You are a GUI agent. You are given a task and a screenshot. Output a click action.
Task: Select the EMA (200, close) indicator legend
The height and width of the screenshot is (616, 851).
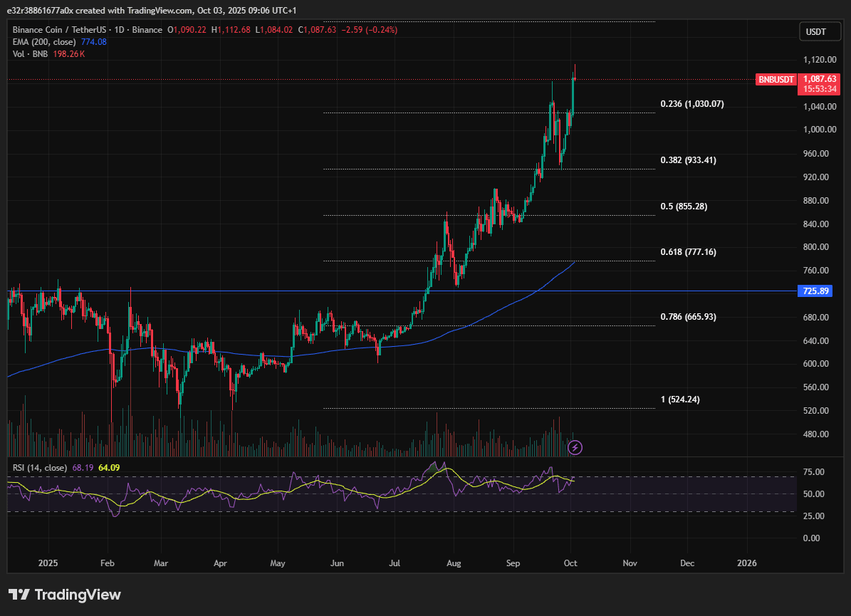click(x=44, y=42)
